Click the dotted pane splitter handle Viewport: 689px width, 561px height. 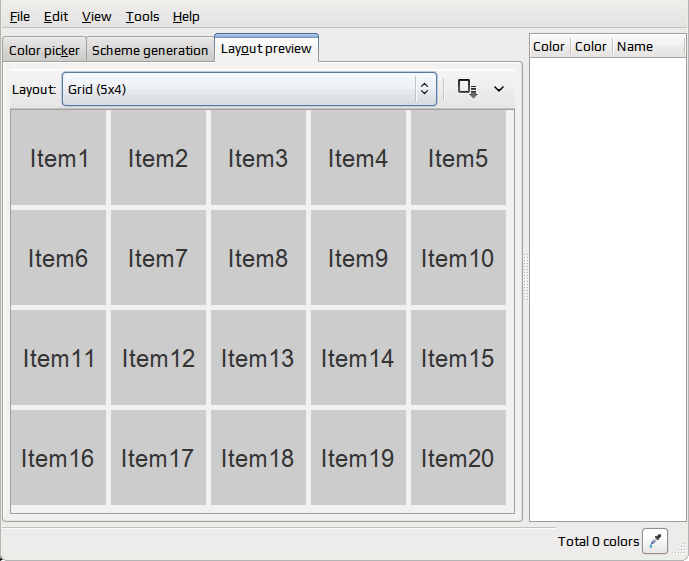(x=526, y=278)
